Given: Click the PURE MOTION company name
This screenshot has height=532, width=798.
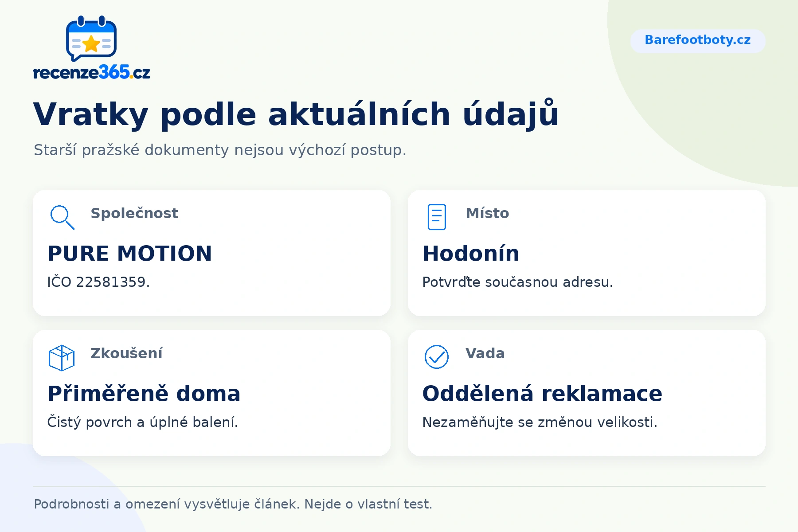Looking at the screenshot, I should click(x=130, y=254).
